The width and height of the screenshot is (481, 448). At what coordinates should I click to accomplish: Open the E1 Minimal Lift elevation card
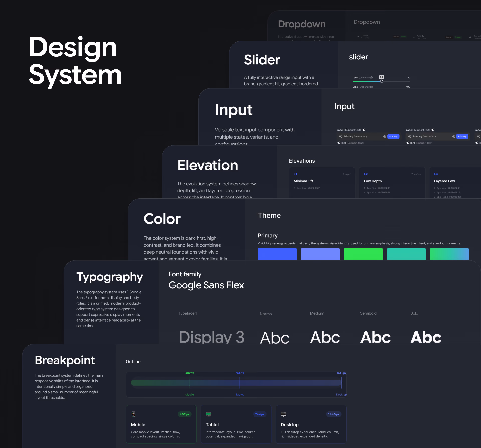322,183
